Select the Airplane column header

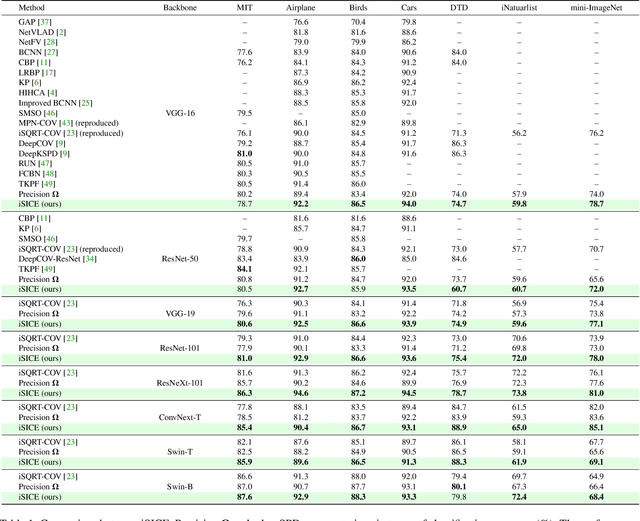coord(301,6)
